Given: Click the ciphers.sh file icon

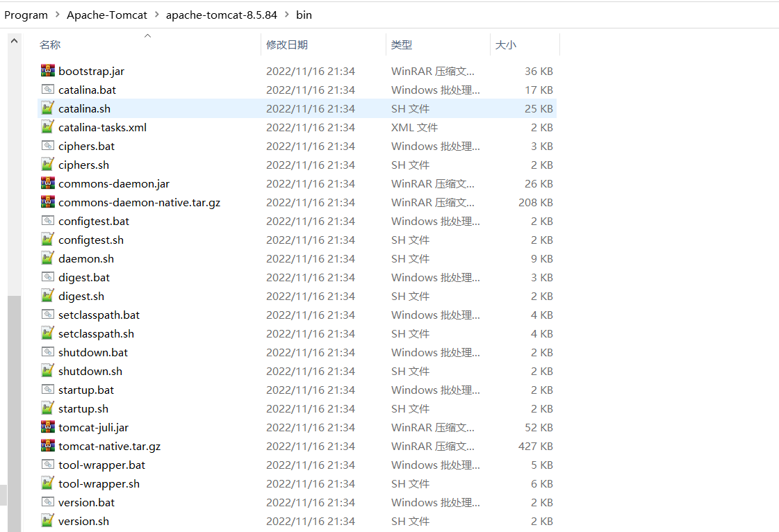Looking at the screenshot, I should tap(48, 165).
